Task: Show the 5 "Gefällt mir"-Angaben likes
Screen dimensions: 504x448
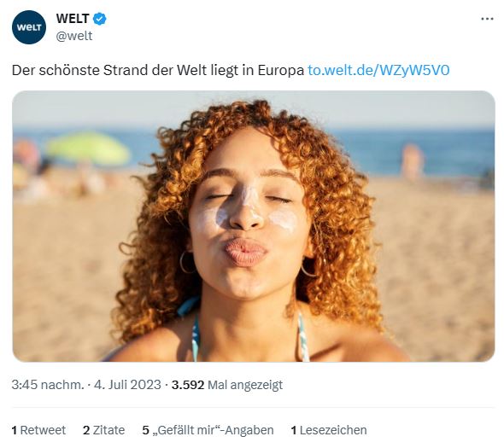Action: [x=208, y=430]
